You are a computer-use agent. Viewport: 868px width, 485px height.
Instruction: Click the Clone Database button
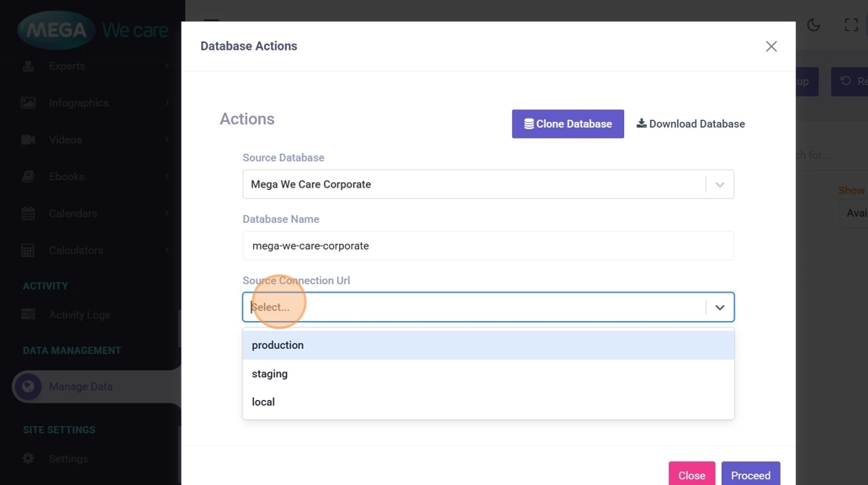[568, 124]
